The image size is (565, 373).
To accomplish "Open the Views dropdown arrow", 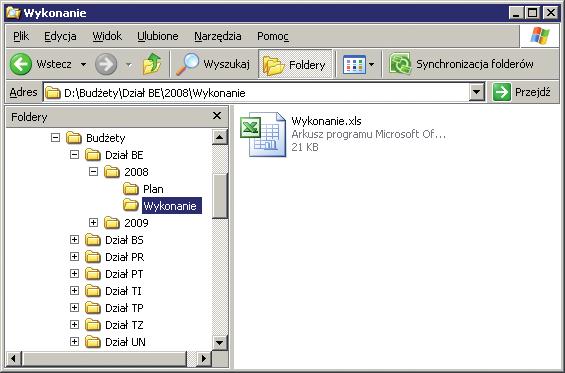I will (x=372, y=65).
